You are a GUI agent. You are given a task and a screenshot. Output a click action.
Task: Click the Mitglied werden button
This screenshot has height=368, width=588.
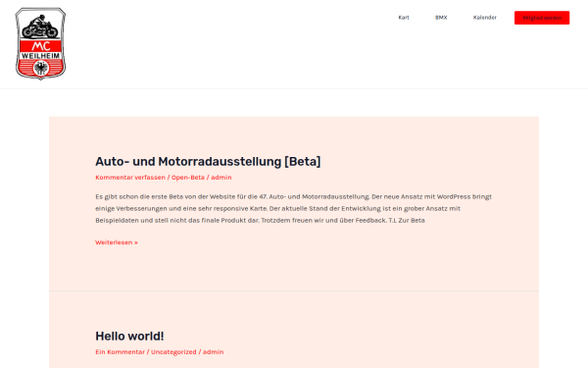pos(542,18)
